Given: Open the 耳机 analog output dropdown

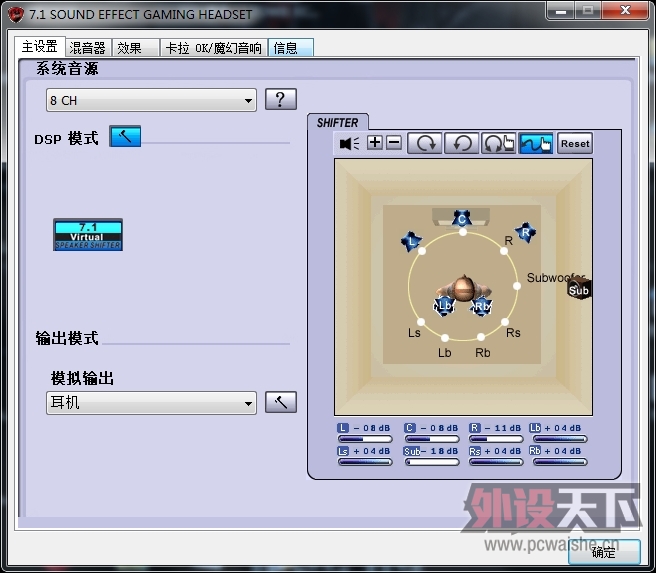Looking at the screenshot, I should pos(151,403).
